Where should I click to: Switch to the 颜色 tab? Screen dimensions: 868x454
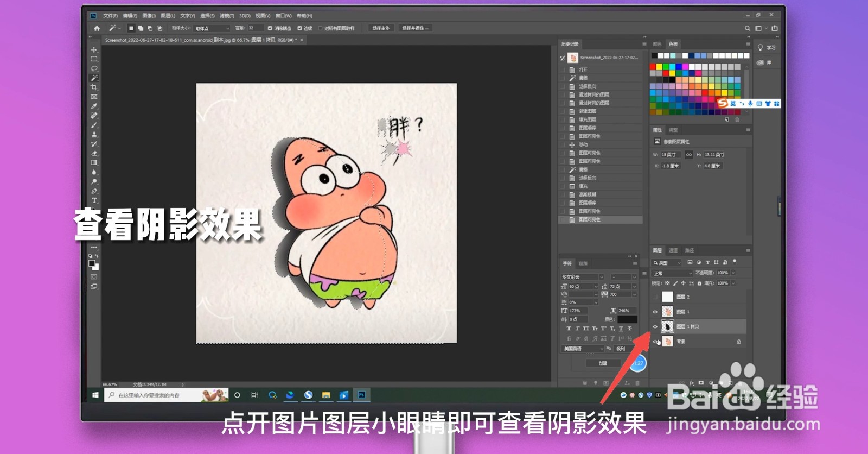coord(657,44)
